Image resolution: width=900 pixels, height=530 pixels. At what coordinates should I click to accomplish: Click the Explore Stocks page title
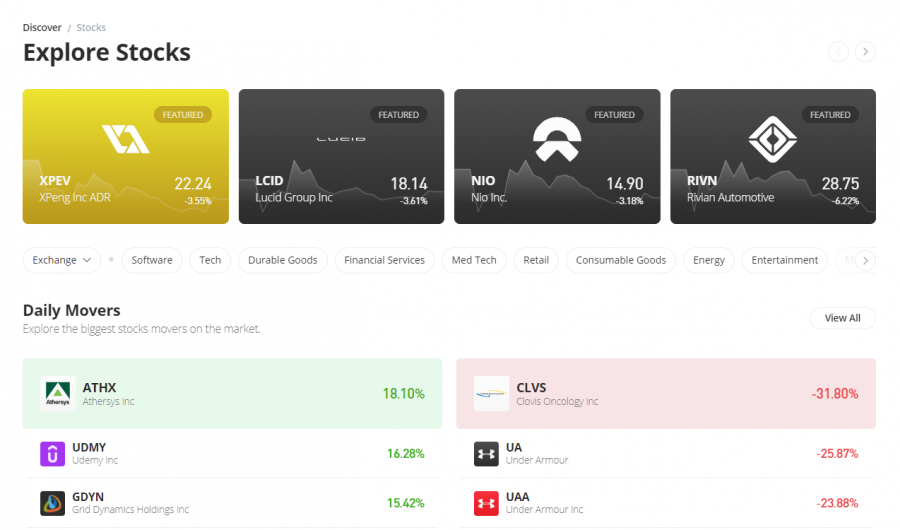pyautogui.click(x=107, y=52)
